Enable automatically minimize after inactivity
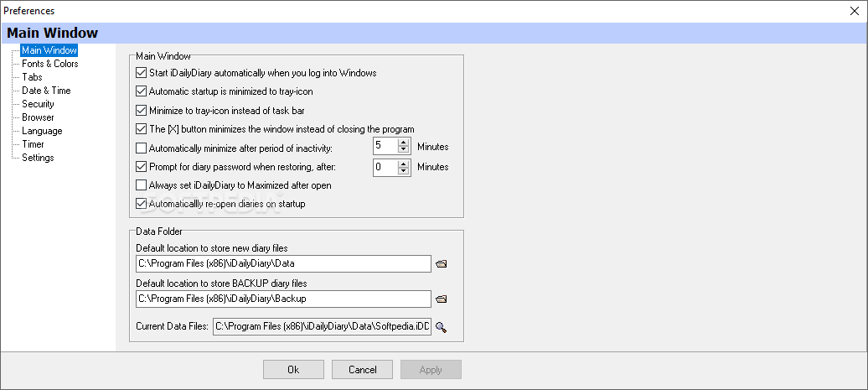The height and width of the screenshot is (390, 868). (141, 148)
